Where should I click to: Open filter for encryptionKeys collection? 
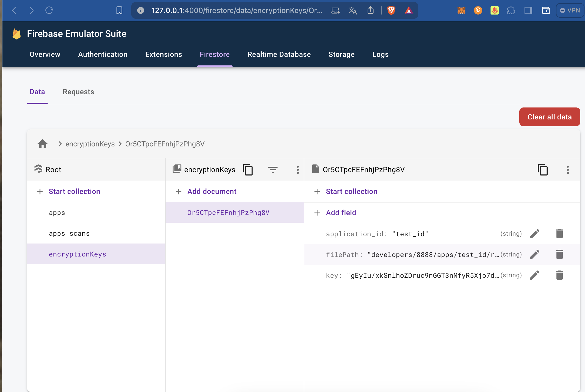point(273,170)
